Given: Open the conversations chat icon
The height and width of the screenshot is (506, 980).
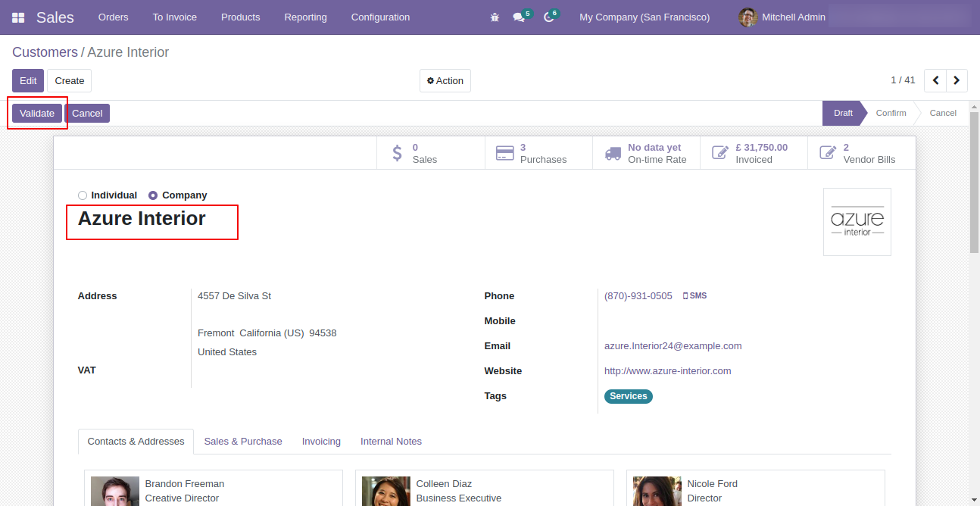Looking at the screenshot, I should (x=519, y=17).
